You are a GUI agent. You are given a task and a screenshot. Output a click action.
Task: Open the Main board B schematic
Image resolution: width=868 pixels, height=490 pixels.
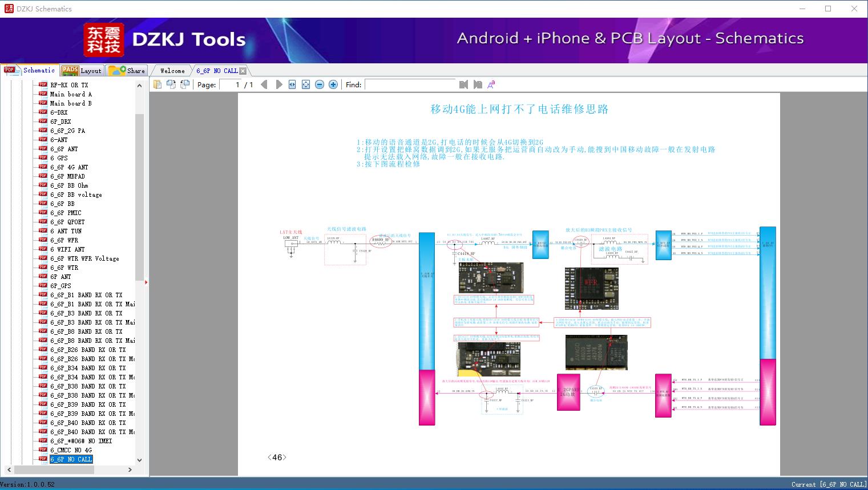click(71, 103)
